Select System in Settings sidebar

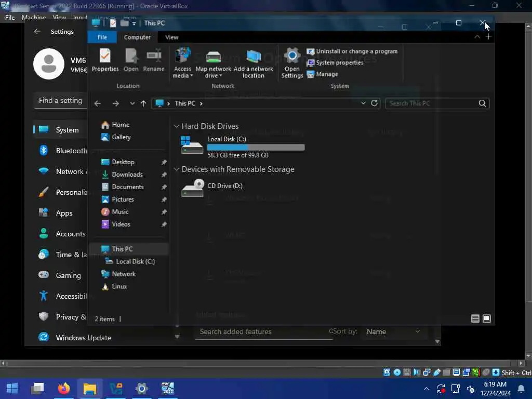click(x=61, y=130)
